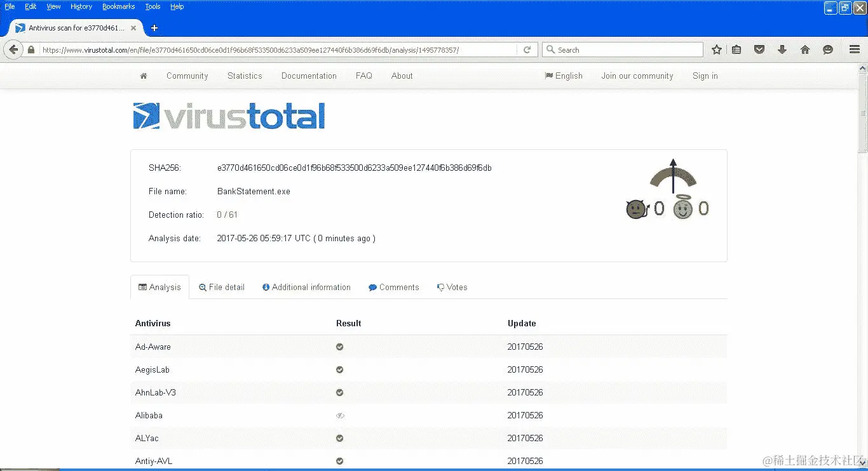Click the smiley face toolbar icon

tap(828, 50)
